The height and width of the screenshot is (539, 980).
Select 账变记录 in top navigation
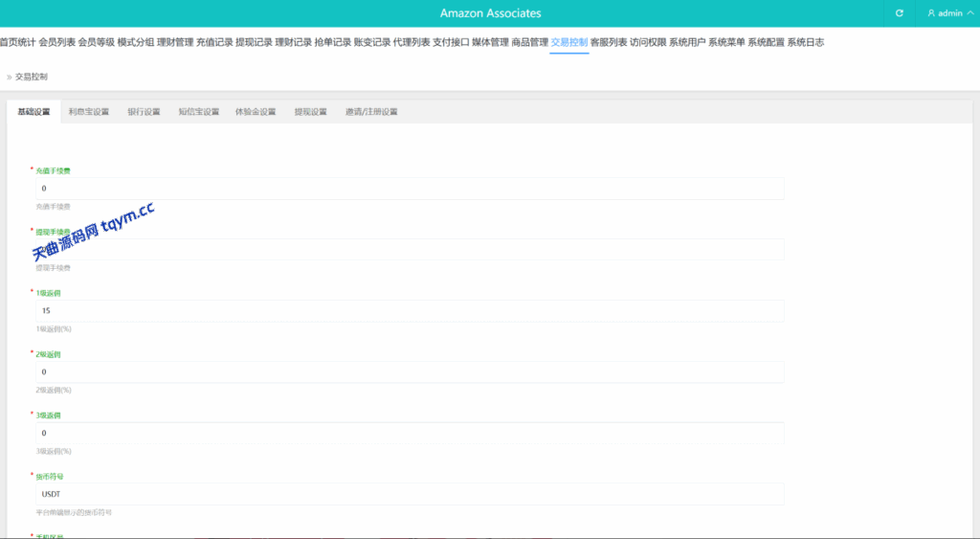coord(372,42)
